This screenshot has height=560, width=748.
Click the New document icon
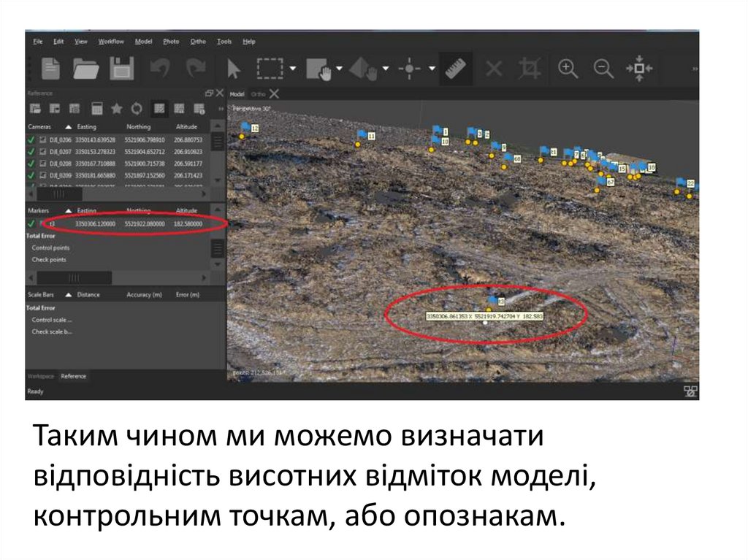[50, 68]
